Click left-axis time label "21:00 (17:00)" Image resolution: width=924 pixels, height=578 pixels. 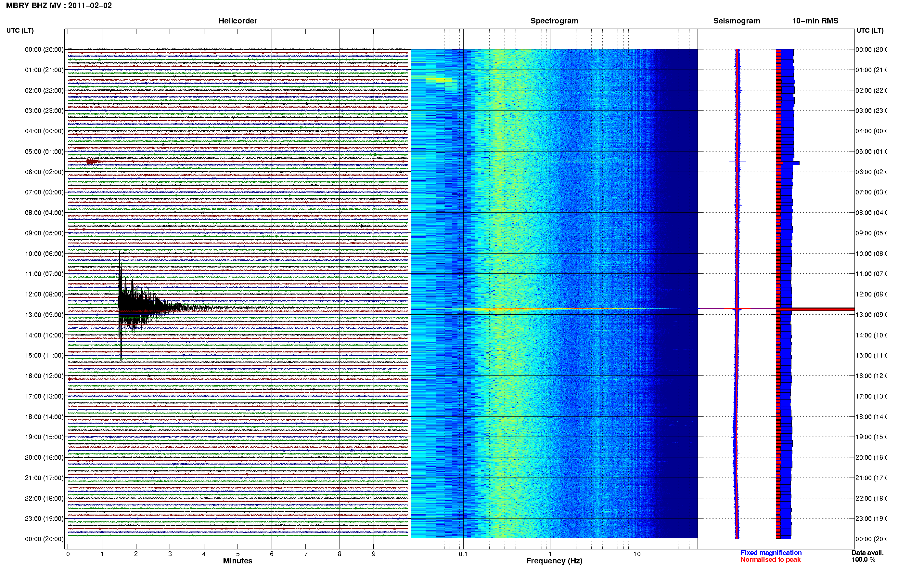44,478
